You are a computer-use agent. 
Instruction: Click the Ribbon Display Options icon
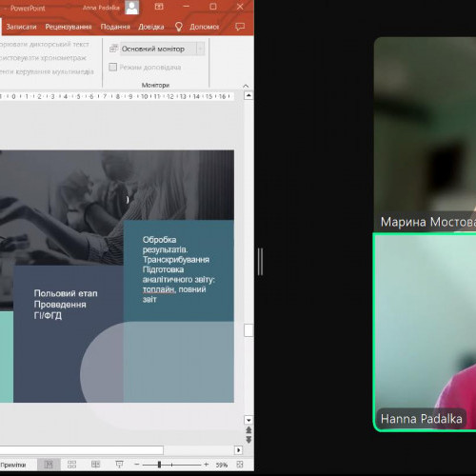(159, 7)
